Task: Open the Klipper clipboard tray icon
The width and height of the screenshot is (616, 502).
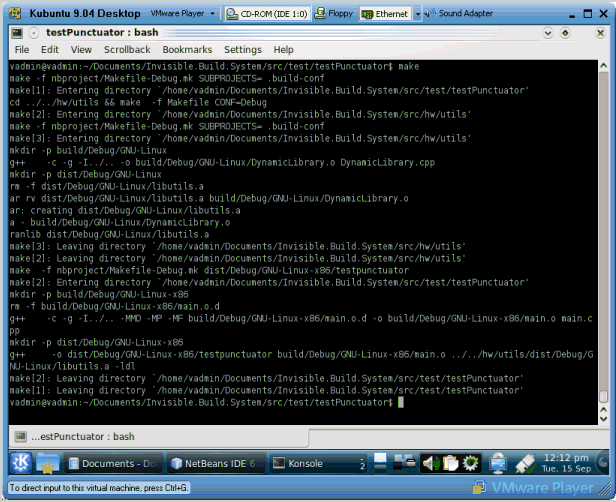Action: click(x=449, y=463)
